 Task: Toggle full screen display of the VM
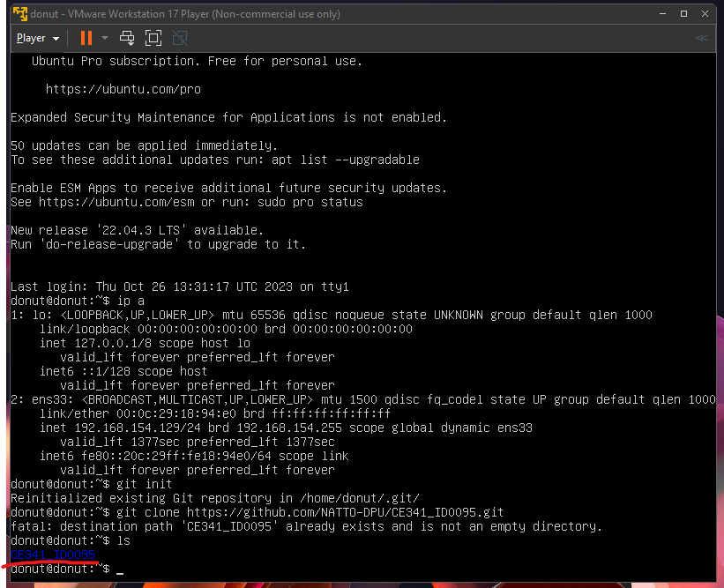coord(153,38)
